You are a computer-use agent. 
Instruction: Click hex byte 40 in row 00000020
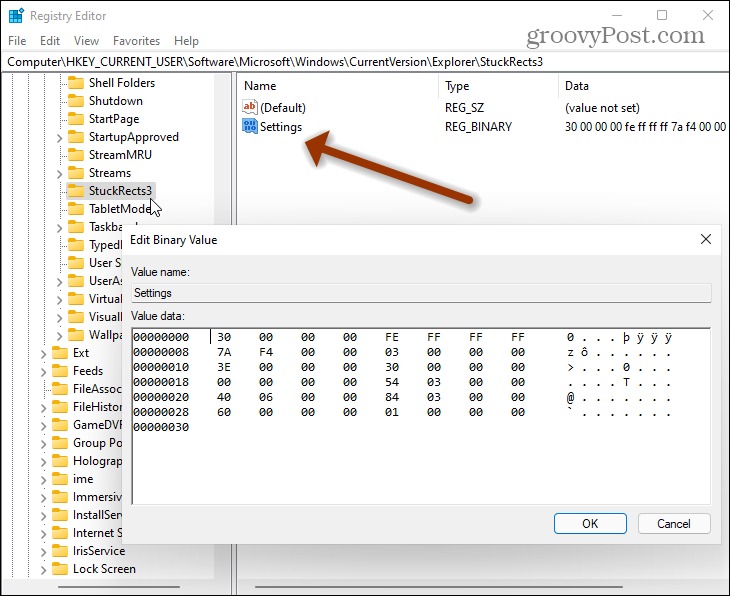click(x=224, y=397)
